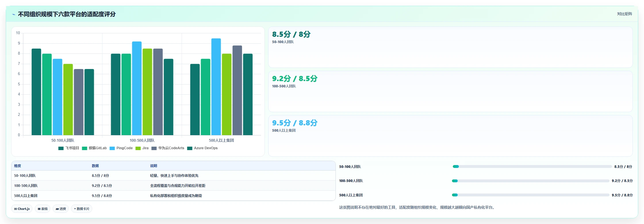The height and width of the screenshot is (224, 644).
Task: Click the Chart.js tag chip
Action: [22, 209]
